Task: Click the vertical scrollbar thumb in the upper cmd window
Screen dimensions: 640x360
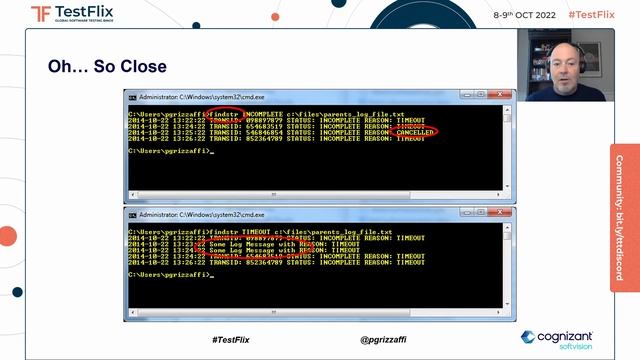Action: pyautogui.click(x=507, y=118)
